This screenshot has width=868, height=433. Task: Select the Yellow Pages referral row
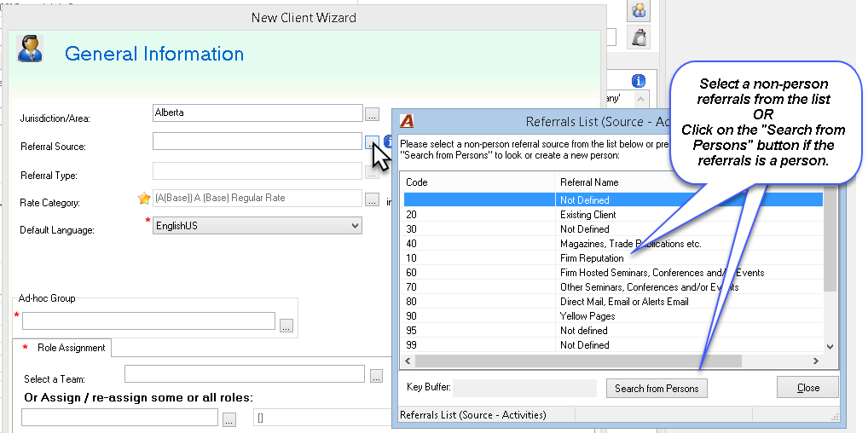[x=613, y=315]
